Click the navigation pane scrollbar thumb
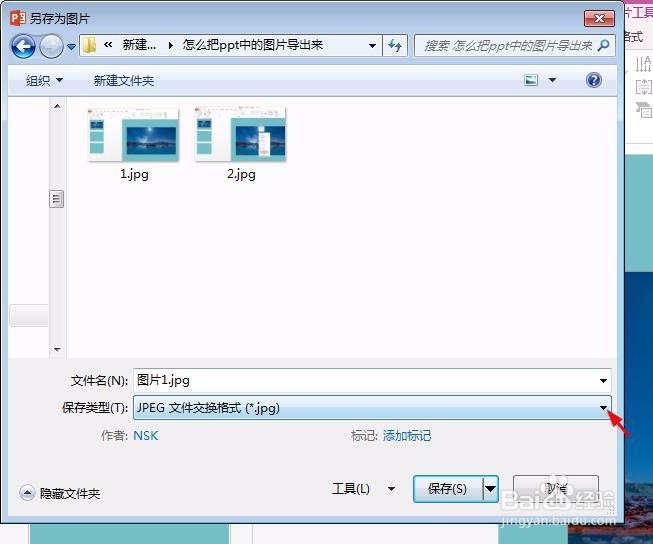 [x=57, y=199]
